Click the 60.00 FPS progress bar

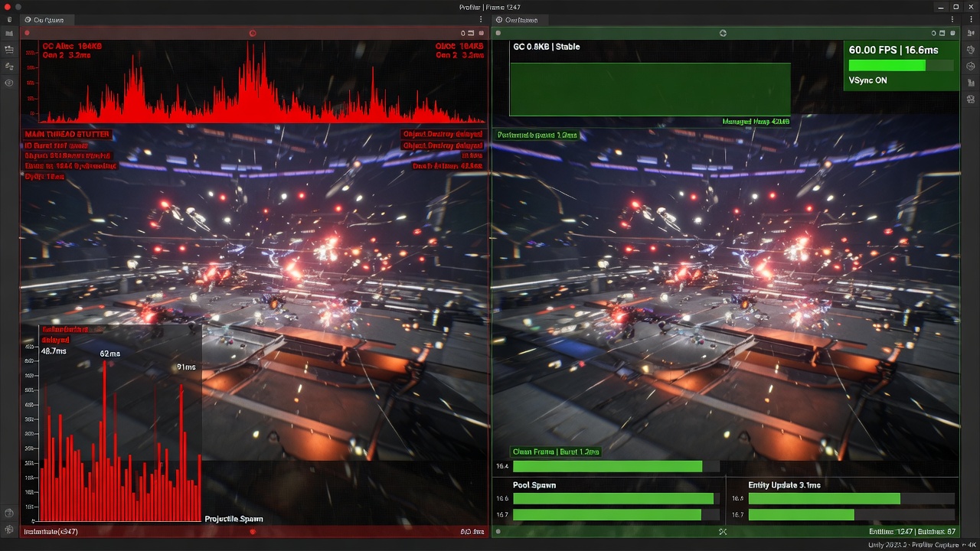click(x=900, y=66)
